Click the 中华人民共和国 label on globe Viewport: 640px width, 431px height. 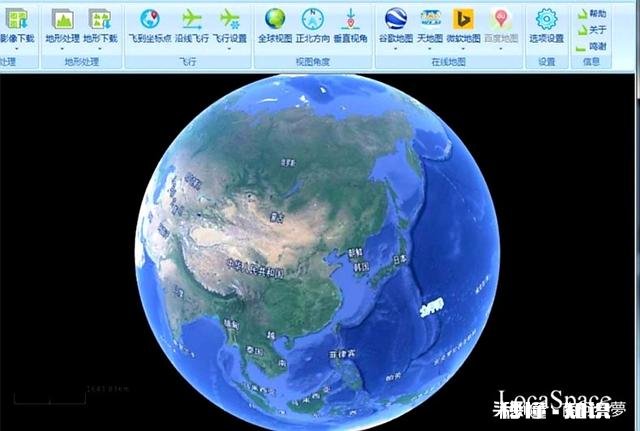click(x=256, y=268)
